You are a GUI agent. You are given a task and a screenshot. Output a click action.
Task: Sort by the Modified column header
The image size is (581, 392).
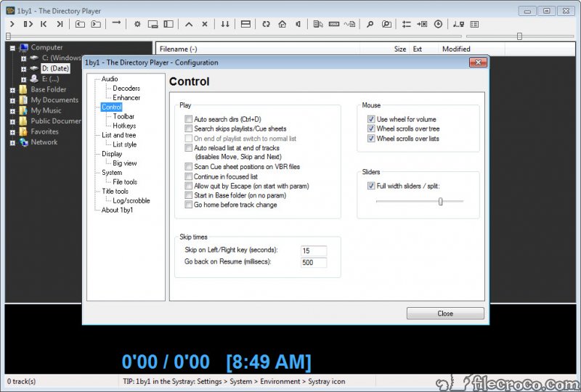click(x=471, y=49)
